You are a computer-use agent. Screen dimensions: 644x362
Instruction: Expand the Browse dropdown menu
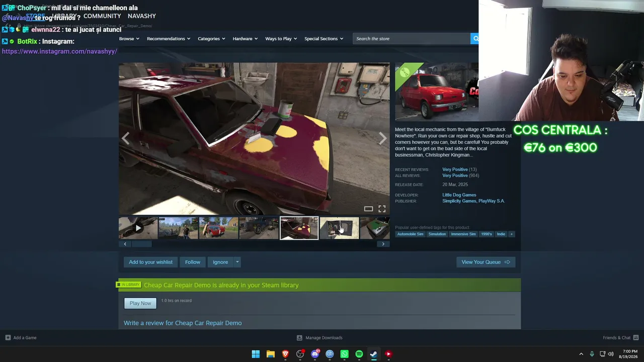coord(129,39)
